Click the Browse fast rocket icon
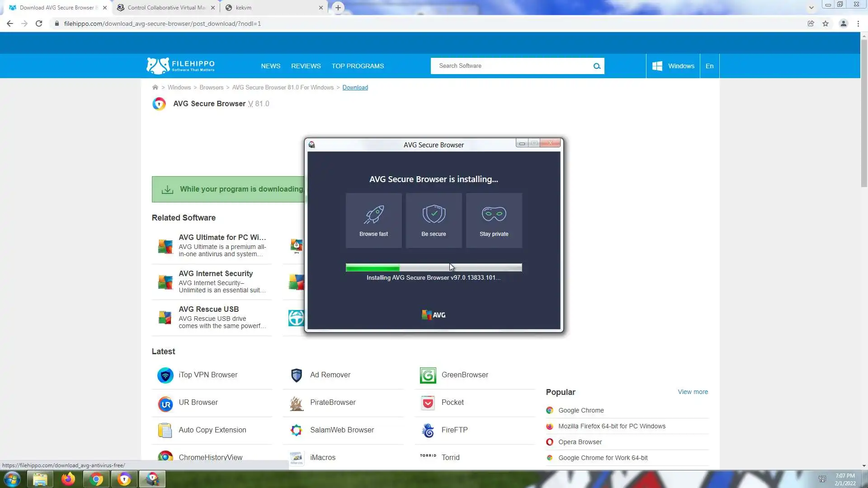The width and height of the screenshot is (868, 488). [x=374, y=215]
